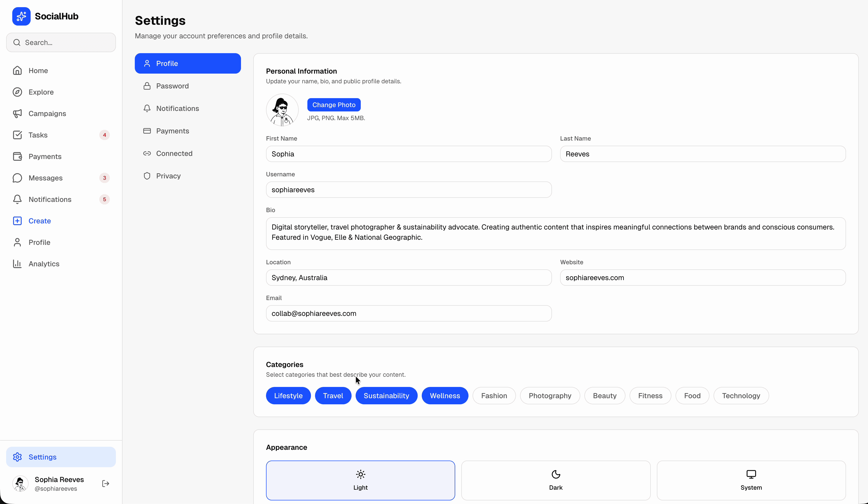Screen dimensions: 868x504
Task: Choose the System appearance option
Action: (751, 480)
